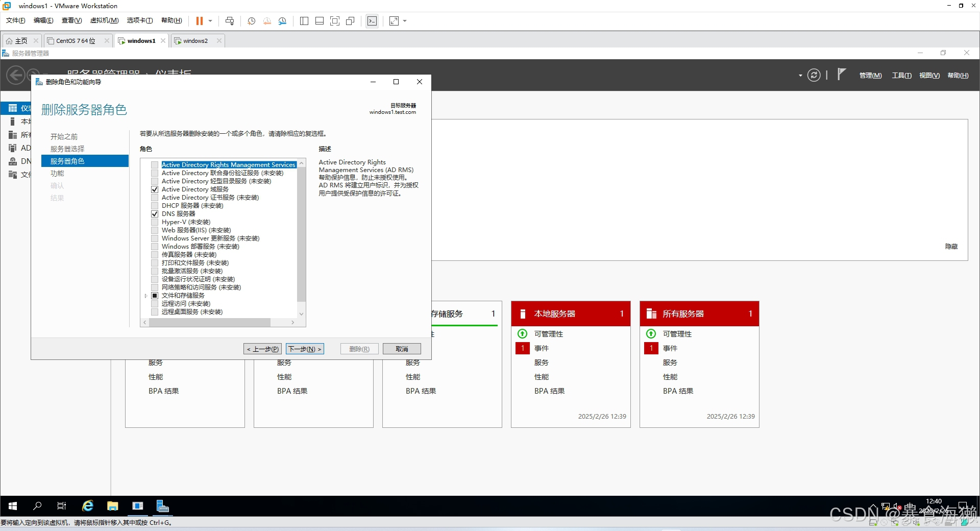Open the console view icon
980x531 pixels.
pyautogui.click(x=372, y=21)
